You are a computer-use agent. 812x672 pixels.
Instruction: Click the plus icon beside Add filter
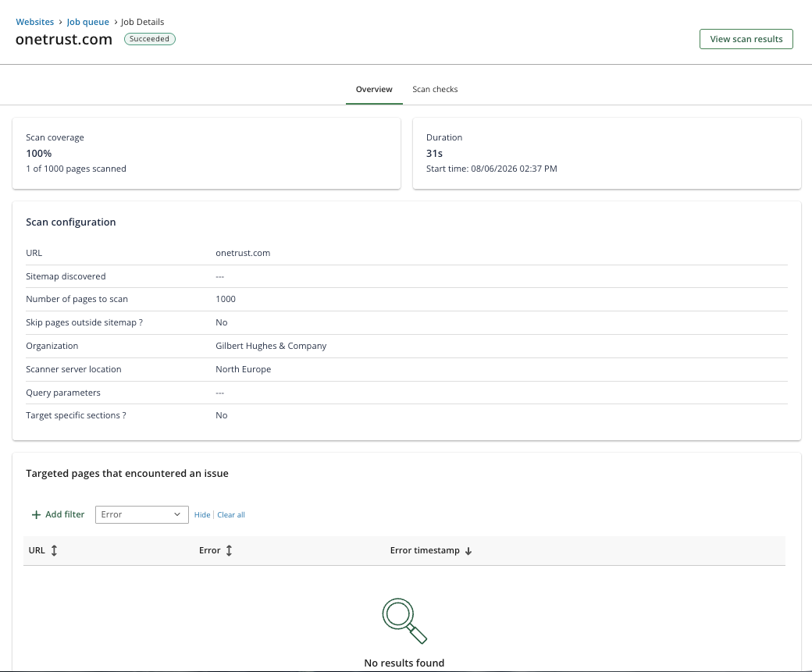tap(36, 514)
